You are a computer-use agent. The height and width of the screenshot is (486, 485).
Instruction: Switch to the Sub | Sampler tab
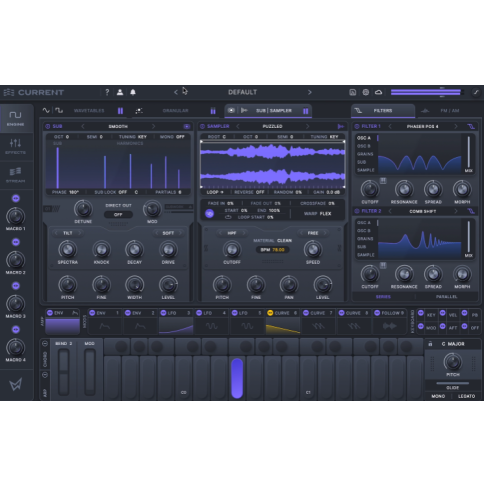click(268, 111)
